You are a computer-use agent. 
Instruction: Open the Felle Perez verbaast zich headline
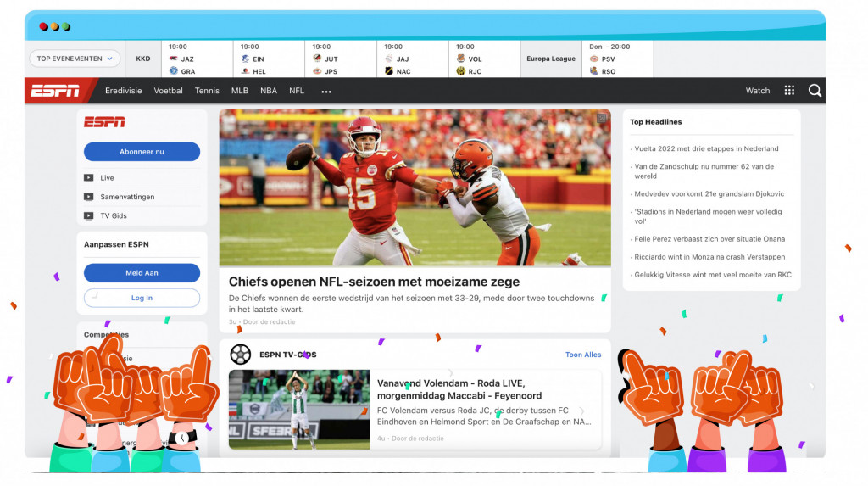point(709,239)
